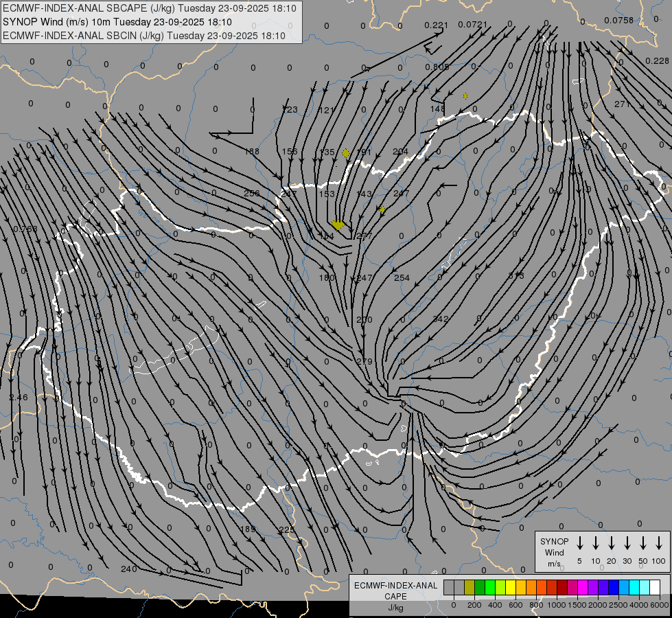Click the map value 0.0758

618,20
